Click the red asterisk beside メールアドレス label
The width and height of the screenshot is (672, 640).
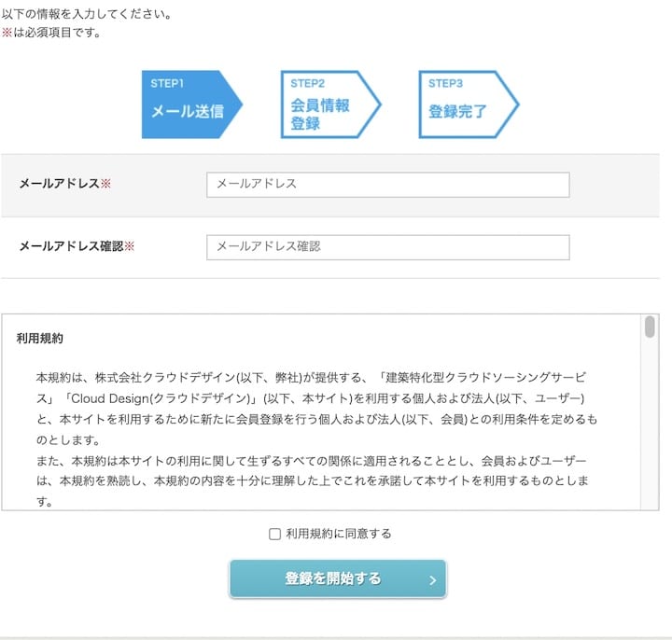click(x=105, y=184)
